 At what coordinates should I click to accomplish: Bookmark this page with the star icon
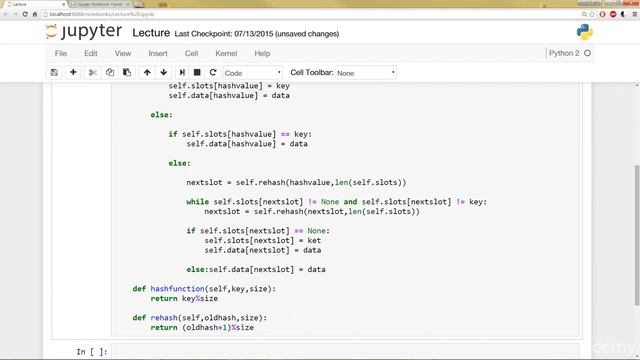click(x=592, y=14)
